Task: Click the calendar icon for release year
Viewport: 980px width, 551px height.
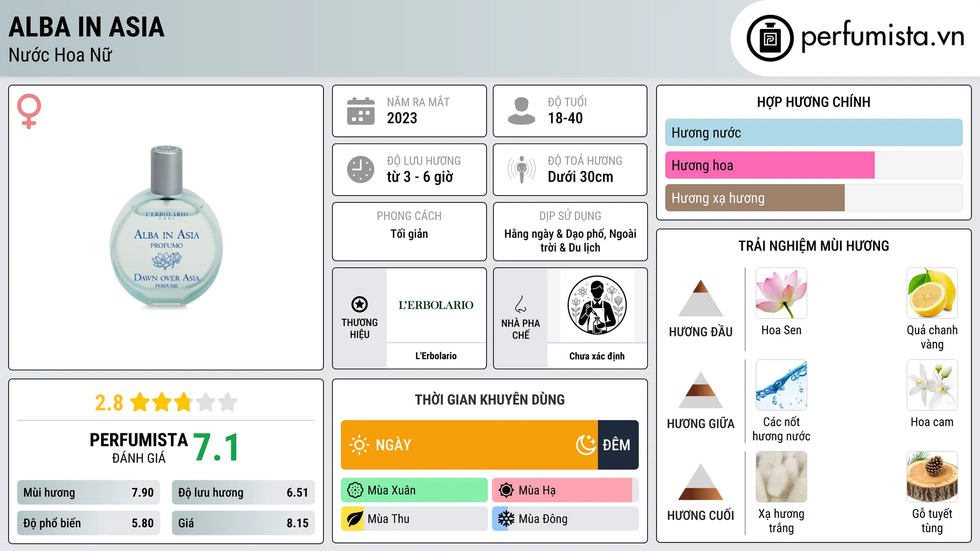Action: coord(361,111)
